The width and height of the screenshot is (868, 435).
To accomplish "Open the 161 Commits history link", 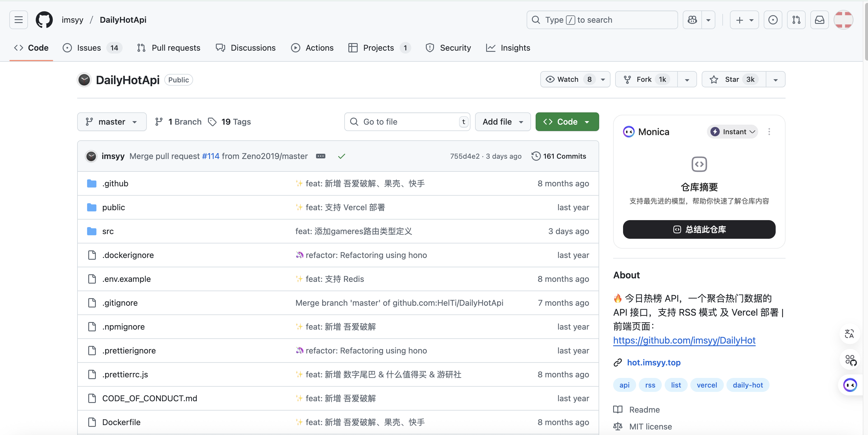I will pyautogui.click(x=559, y=156).
